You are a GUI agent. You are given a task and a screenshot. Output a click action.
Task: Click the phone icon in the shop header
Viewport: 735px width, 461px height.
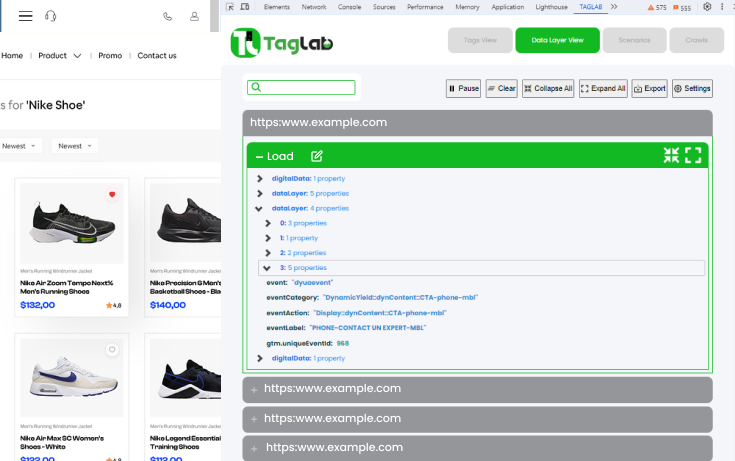click(x=167, y=17)
